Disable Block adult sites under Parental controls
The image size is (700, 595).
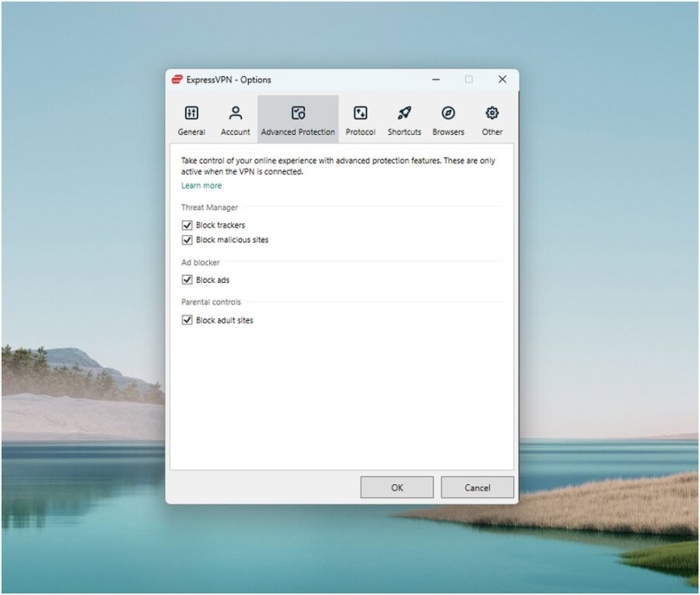[x=188, y=321]
